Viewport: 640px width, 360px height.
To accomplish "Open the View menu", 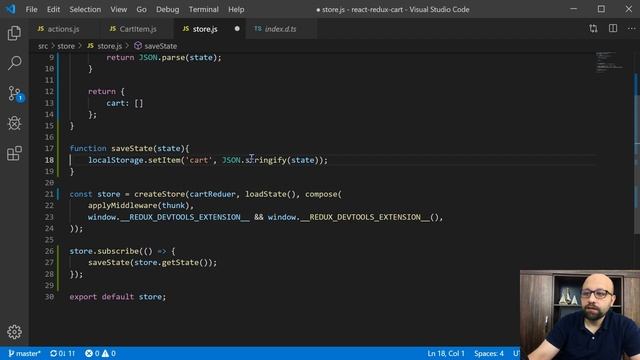I will point(118,9).
